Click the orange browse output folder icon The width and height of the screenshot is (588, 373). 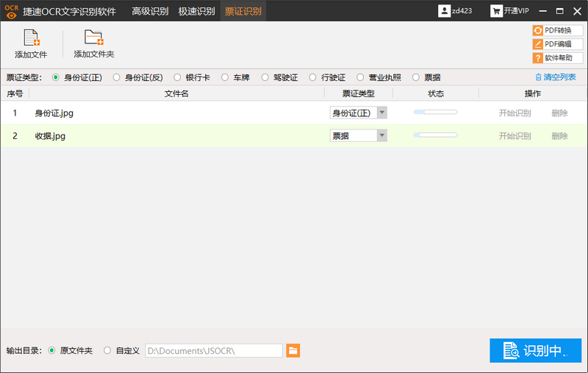[x=293, y=350]
